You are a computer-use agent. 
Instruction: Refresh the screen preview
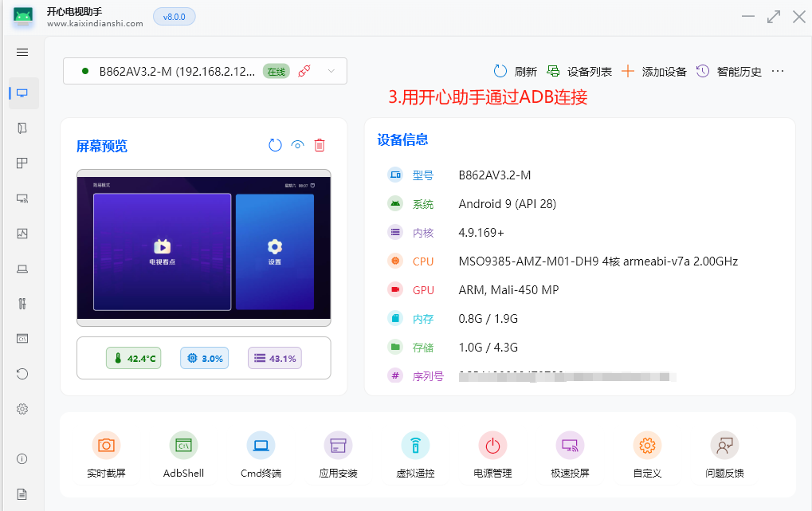click(275, 145)
